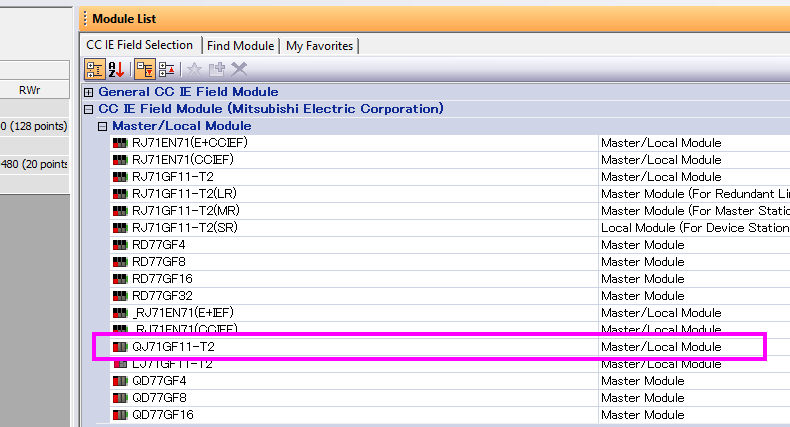
Task: Click the module icon beside _RJ71EN71(E+IEF)
Action: tap(120, 313)
